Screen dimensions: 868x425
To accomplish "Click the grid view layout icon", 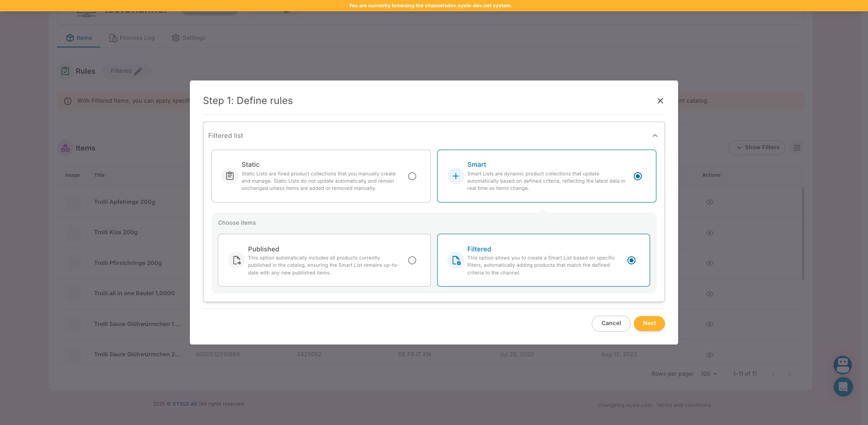I will click(797, 148).
